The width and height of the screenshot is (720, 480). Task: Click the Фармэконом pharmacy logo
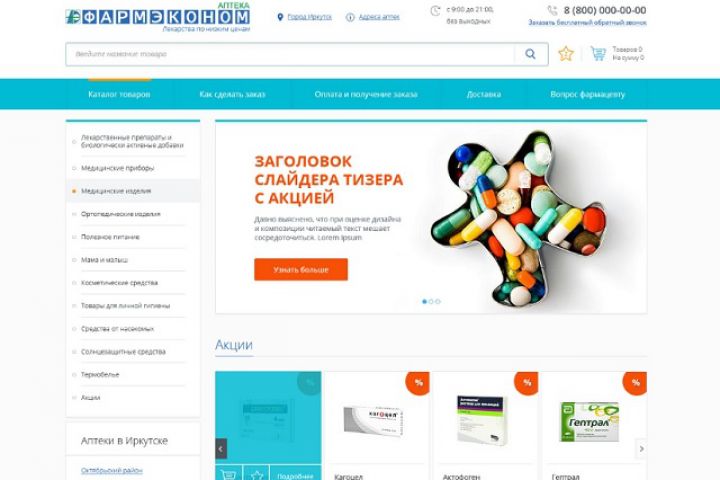pos(158,17)
